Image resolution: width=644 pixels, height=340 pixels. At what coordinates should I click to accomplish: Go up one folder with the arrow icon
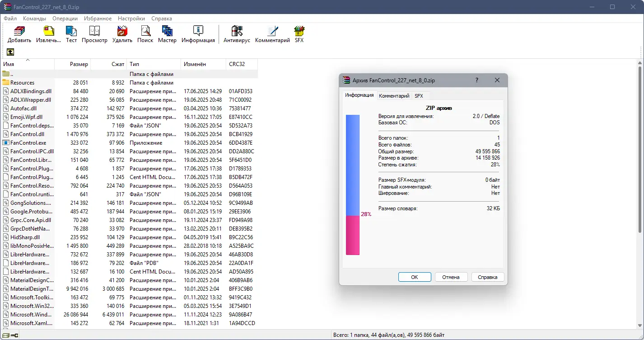point(10,52)
